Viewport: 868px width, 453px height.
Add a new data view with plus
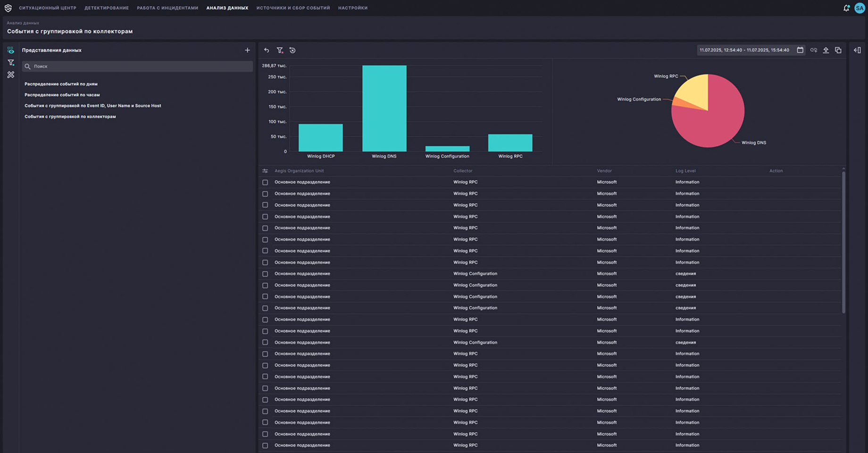(x=247, y=50)
